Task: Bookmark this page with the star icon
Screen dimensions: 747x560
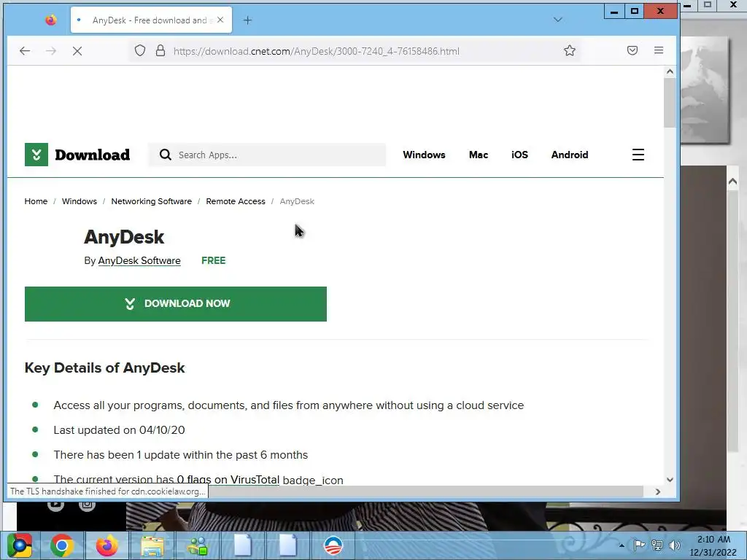Action: (569, 50)
